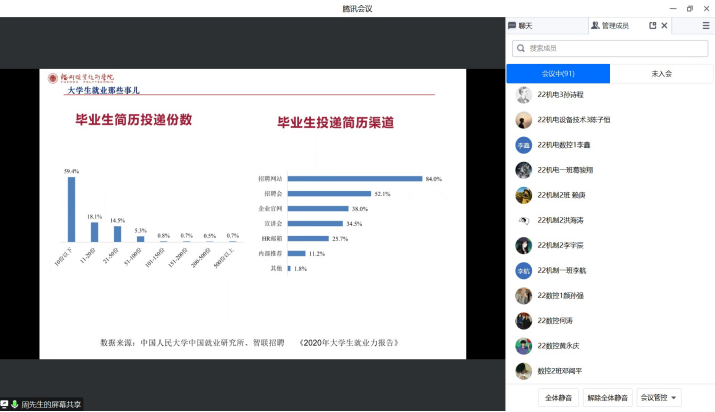715x412 pixels.
Task: Select the 会议中(91) member list
Action: click(558, 74)
